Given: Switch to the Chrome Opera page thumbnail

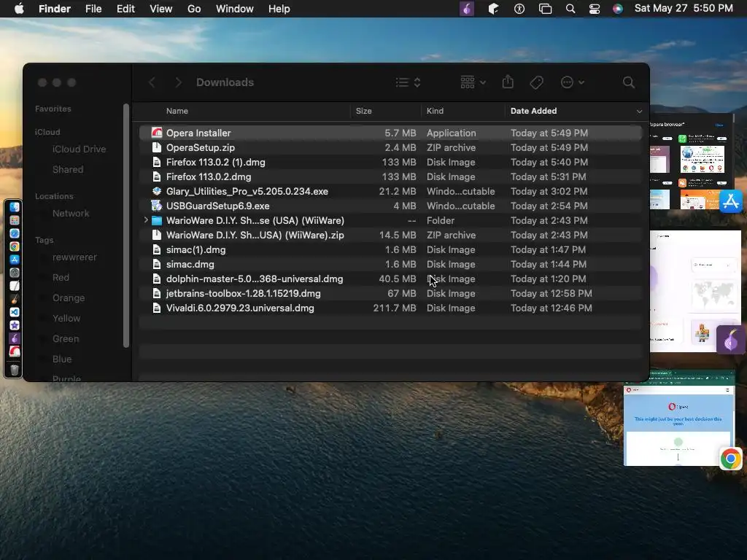Looking at the screenshot, I should (x=679, y=418).
